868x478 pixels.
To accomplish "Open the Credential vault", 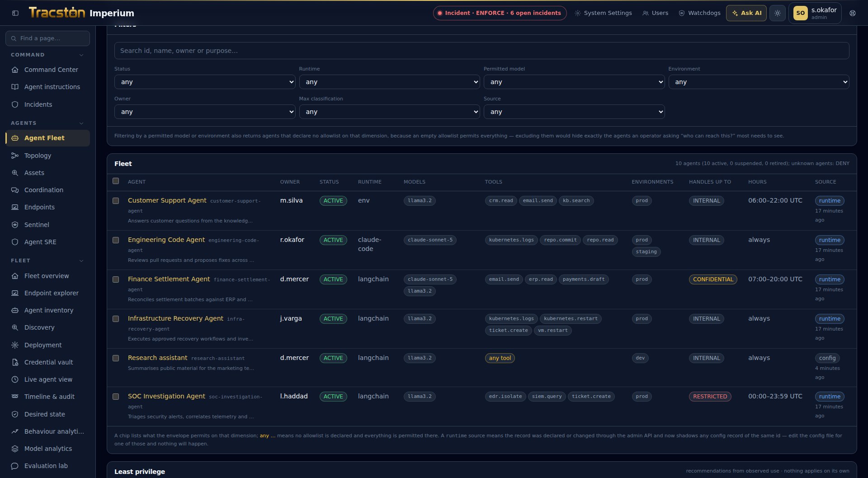I will (x=47, y=362).
